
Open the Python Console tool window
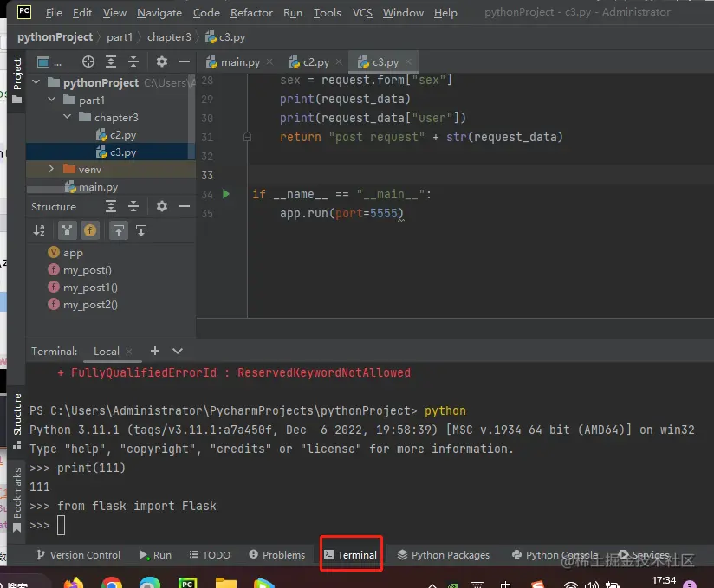coord(555,555)
